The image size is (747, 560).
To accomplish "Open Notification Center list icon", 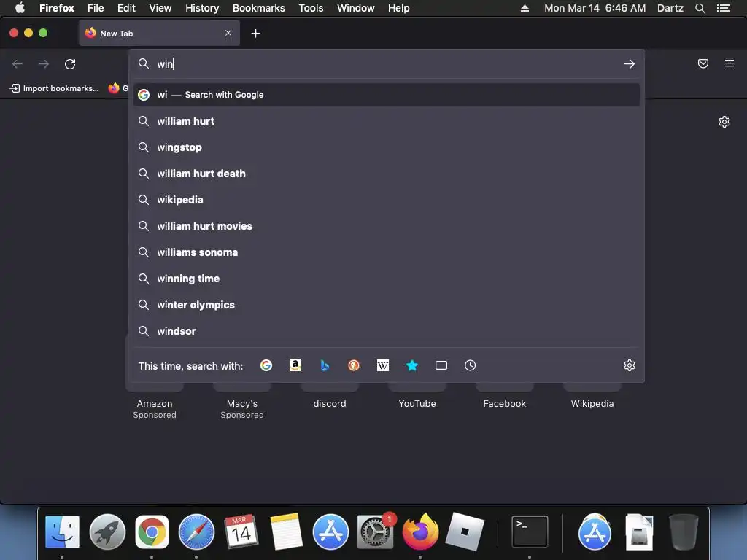I will tap(723, 8).
